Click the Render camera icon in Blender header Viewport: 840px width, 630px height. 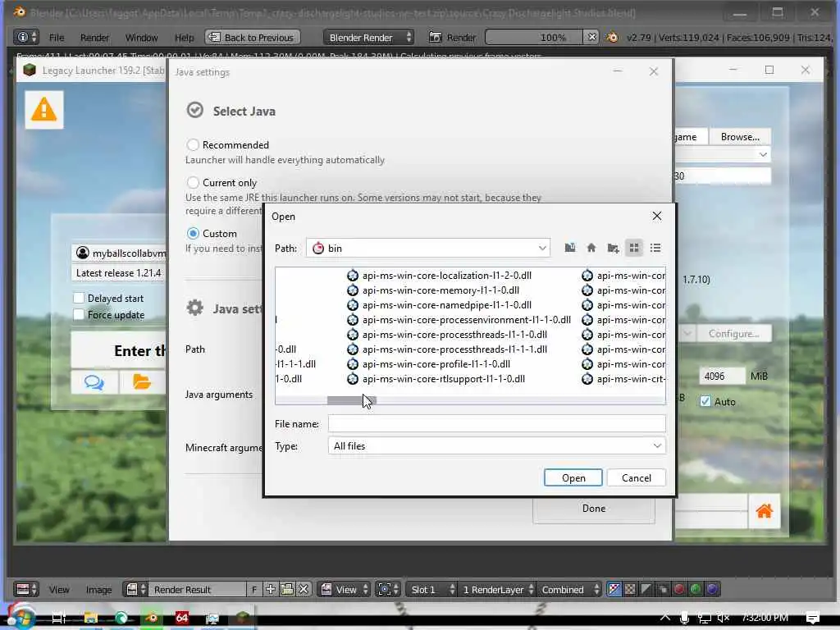[435, 37]
